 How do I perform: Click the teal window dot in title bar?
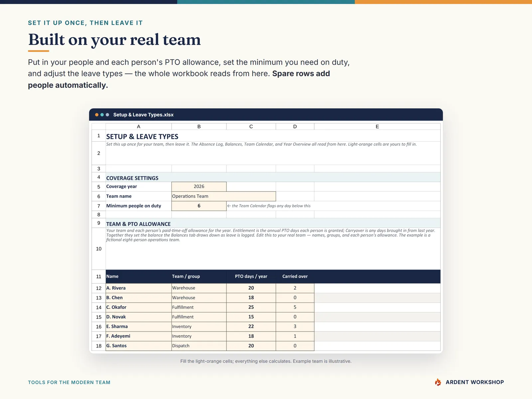pyautogui.click(x=102, y=115)
